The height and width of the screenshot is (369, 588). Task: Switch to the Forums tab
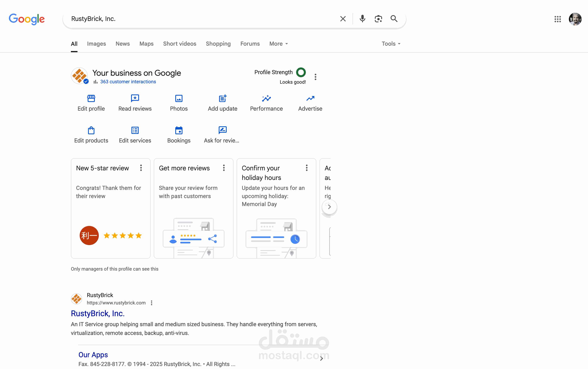(x=250, y=44)
